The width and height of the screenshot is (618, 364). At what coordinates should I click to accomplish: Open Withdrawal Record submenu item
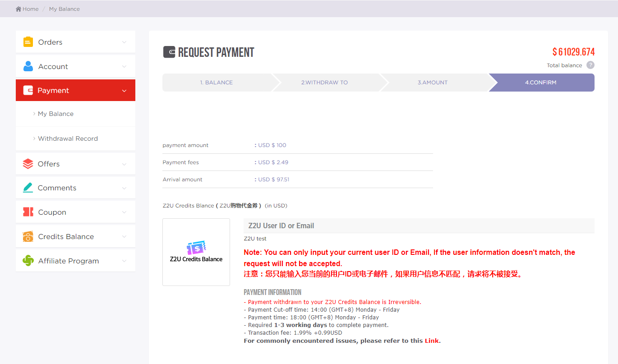(x=68, y=138)
